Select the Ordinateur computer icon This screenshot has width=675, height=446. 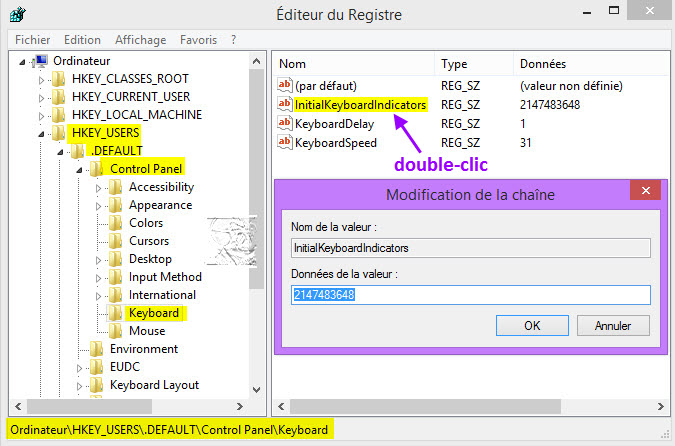coord(41,61)
